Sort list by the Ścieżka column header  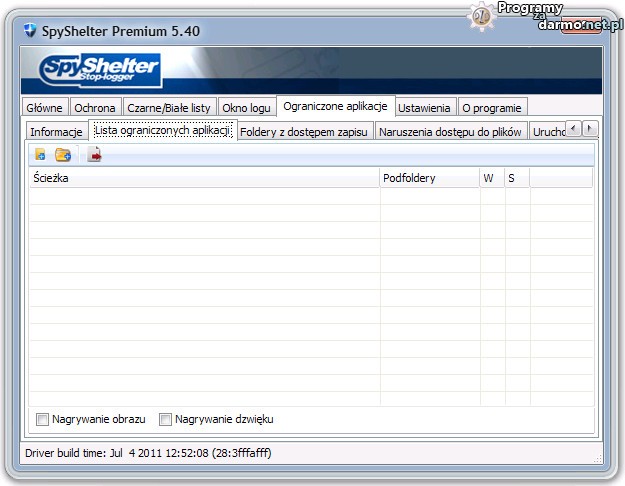[200, 178]
